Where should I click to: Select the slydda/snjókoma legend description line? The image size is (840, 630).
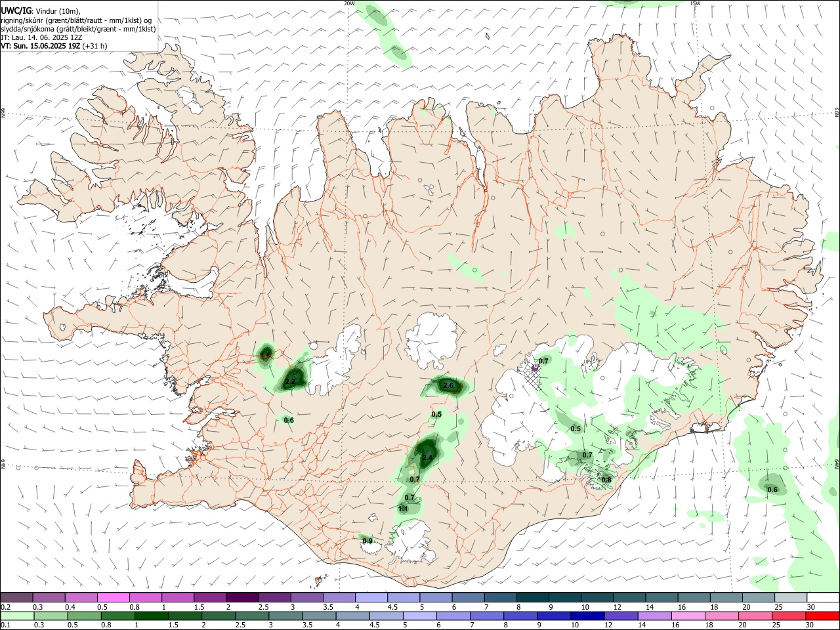pos(78,29)
